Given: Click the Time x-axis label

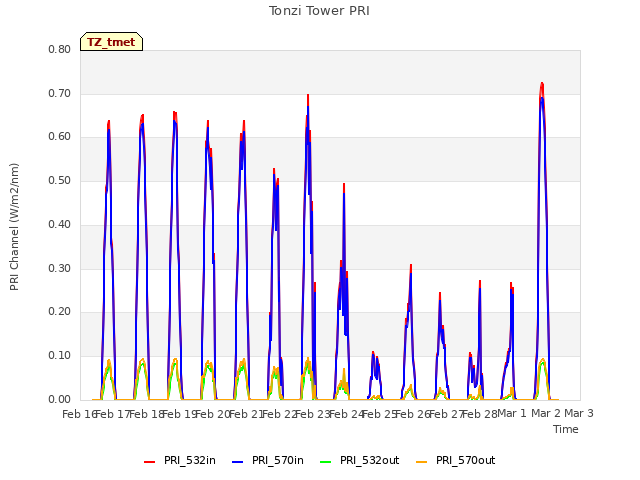Looking at the screenshot, I should (x=566, y=429).
